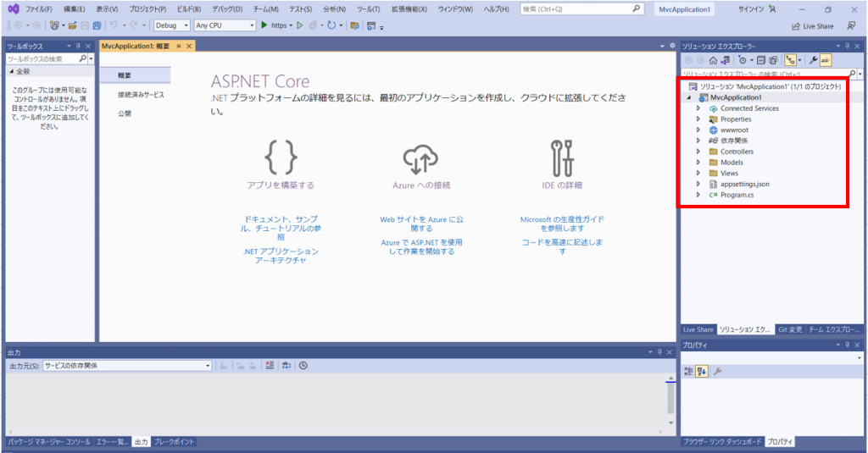Click the Output window vertical scrollbar
This screenshot has height=453, width=868.
pos(670,399)
